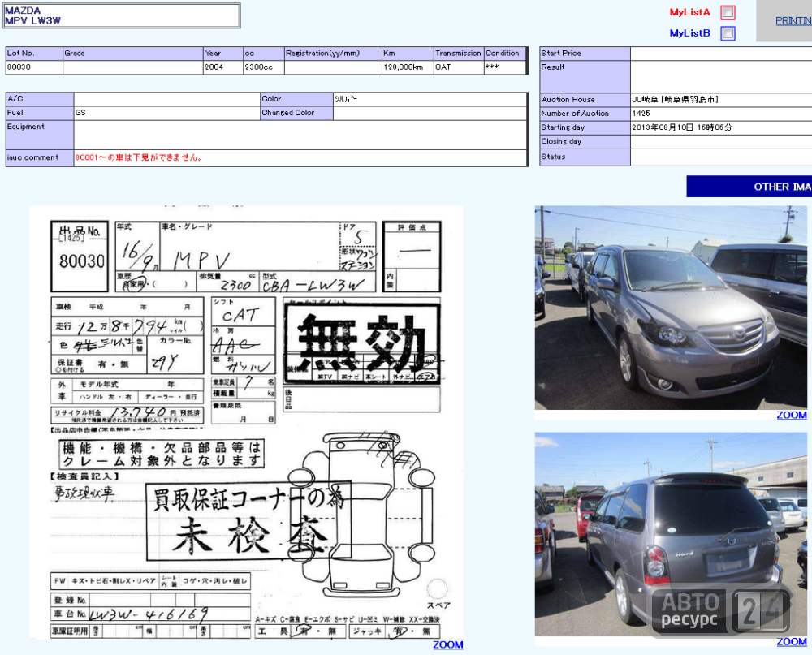The width and height of the screenshot is (812, 655).
Task: Tick the MyListB checkbox
Action: 728,33
